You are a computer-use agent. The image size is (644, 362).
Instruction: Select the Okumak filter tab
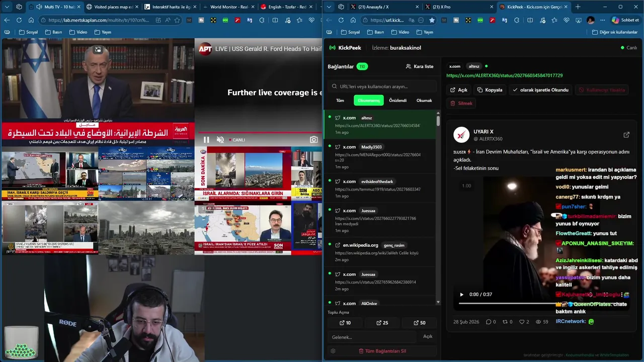[x=424, y=101]
